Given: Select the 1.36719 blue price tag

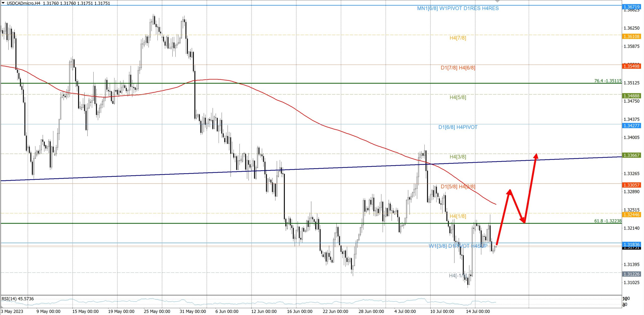Looking at the screenshot, I should coord(631,7).
